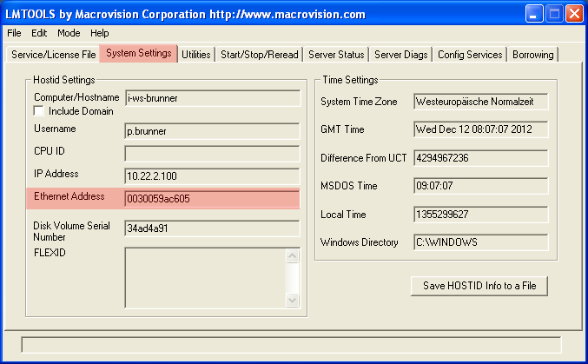Image resolution: width=588 pixels, height=364 pixels.
Task: Click the Windows Directory field
Action: 481,242
